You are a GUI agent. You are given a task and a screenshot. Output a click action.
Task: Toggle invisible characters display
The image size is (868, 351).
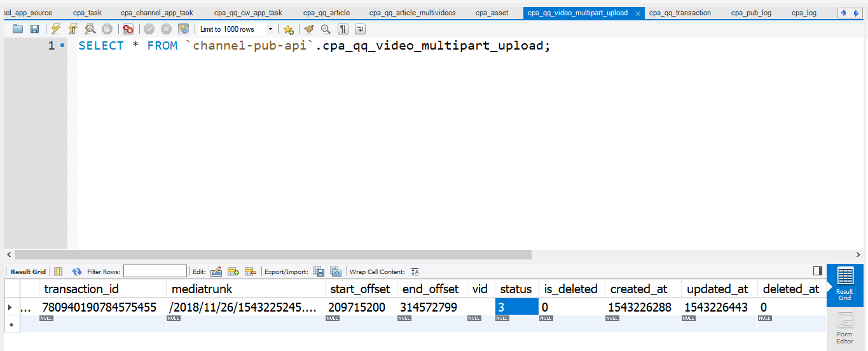pos(343,29)
